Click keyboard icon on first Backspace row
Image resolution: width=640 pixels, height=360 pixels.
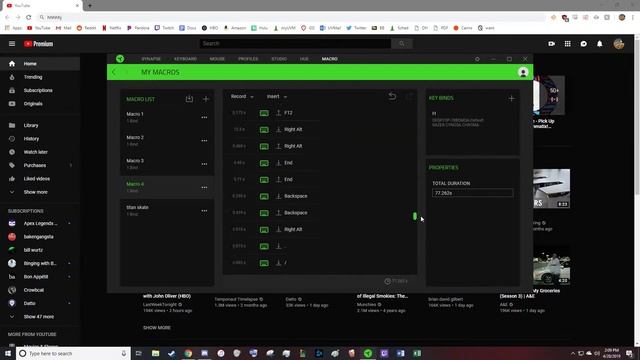click(264, 196)
